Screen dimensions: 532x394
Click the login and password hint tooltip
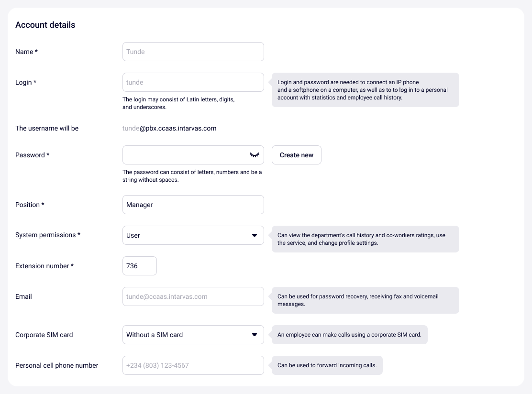[x=365, y=90]
